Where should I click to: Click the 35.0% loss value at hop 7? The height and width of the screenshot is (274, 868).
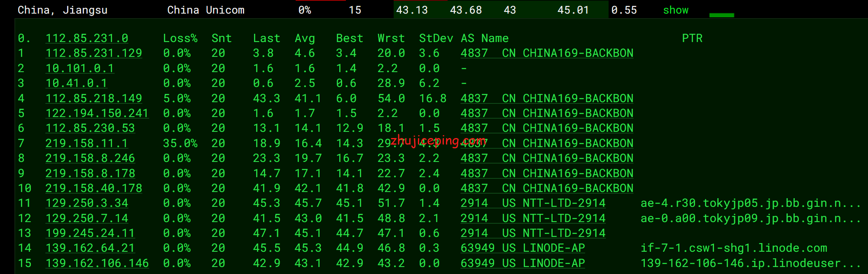pos(180,143)
